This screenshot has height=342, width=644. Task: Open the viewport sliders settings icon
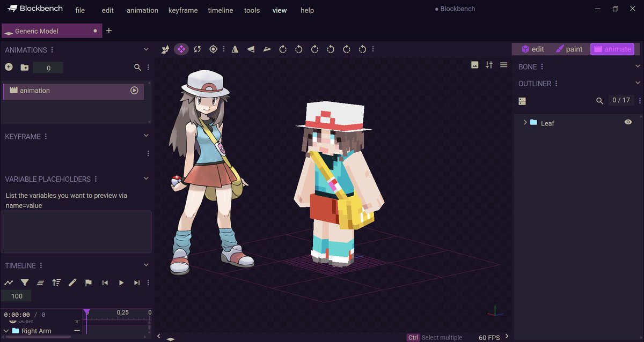click(489, 65)
